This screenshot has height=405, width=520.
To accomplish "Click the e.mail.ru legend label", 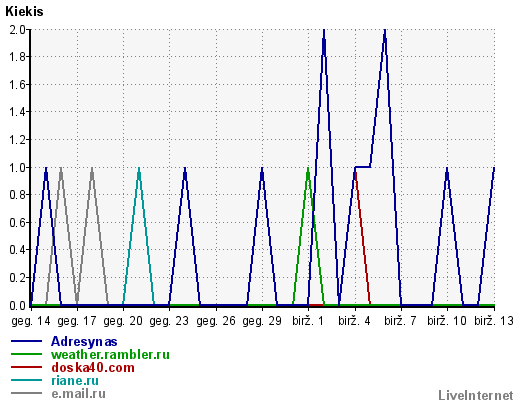I will coord(78,394).
